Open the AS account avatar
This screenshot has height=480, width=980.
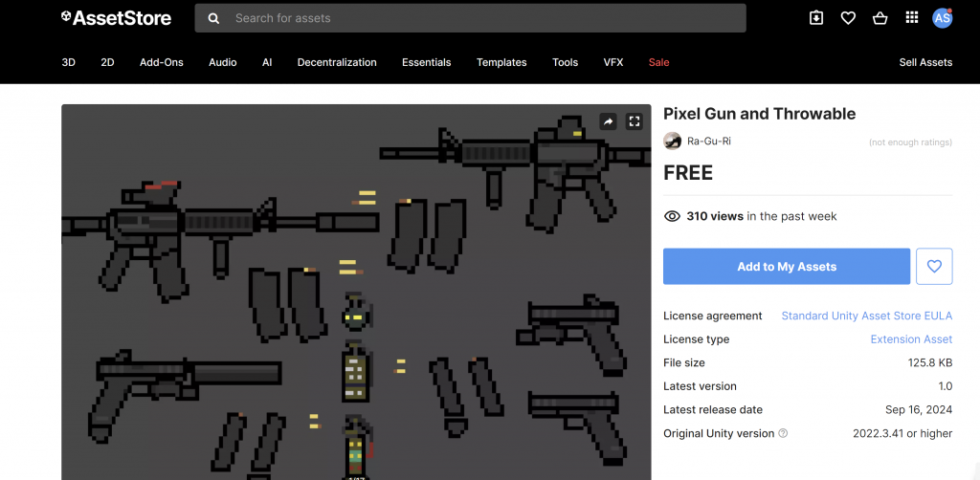pos(942,18)
